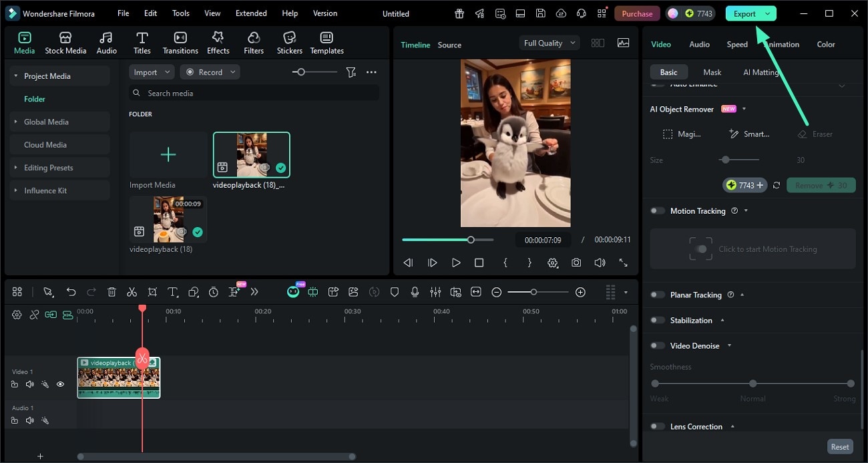Collapse the Lens Correction section

pos(732,426)
